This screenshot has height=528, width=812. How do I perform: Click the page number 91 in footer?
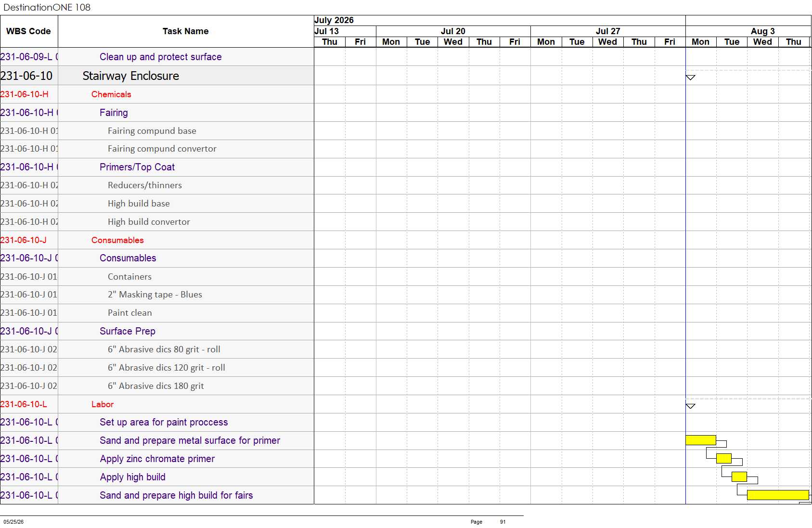tap(503, 522)
